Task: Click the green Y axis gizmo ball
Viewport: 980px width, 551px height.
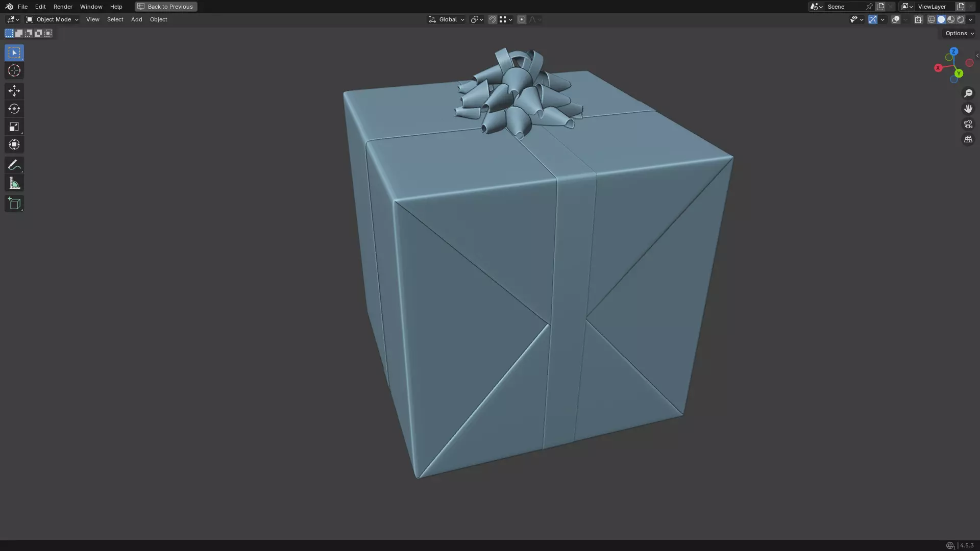Action: (959, 73)
